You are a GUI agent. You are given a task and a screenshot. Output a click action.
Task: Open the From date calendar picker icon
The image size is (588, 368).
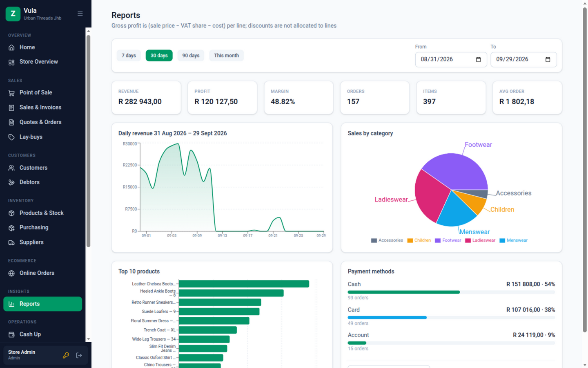click(479, 60)
